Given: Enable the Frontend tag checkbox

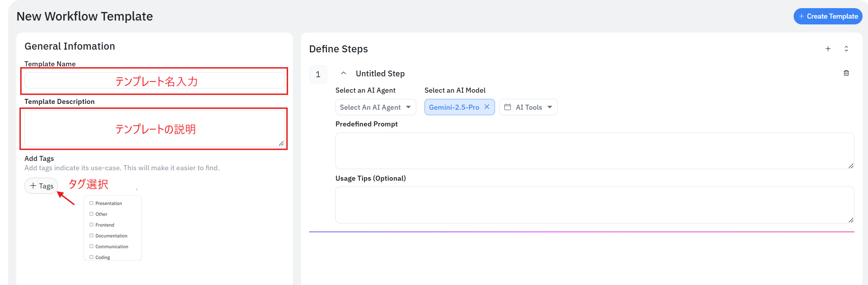Looking at the screenshot, I should point(91,225).
